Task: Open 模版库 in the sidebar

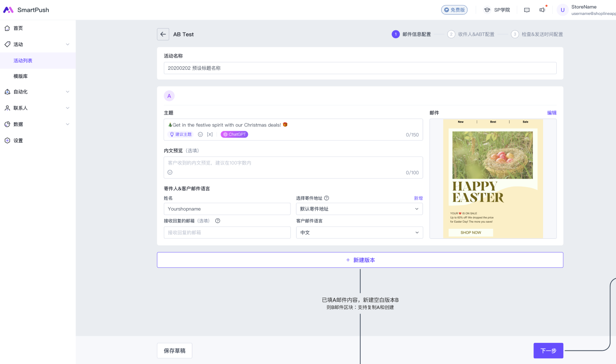Action: (21, 76)
